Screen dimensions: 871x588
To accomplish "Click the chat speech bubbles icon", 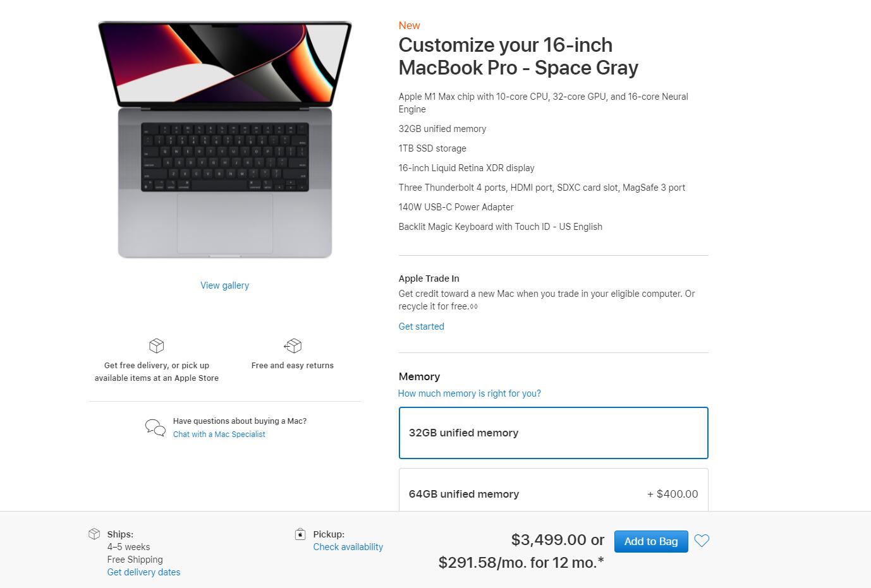I will 155,428.
